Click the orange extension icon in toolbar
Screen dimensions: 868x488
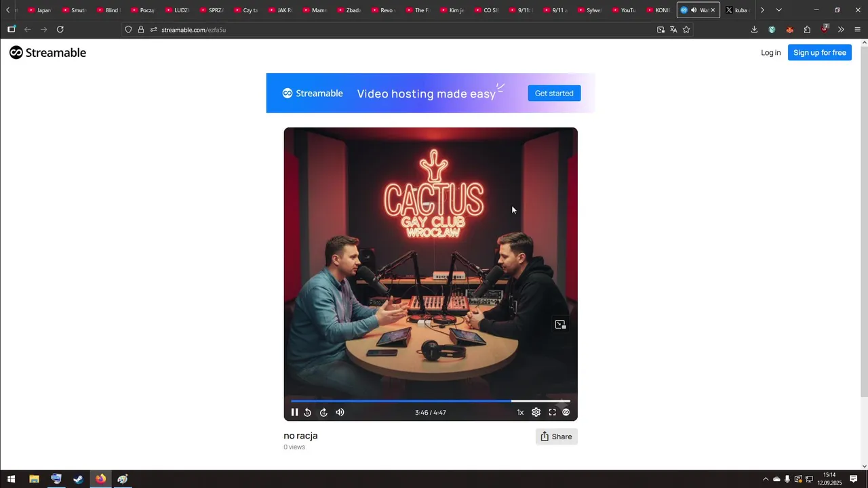(789, 29)
